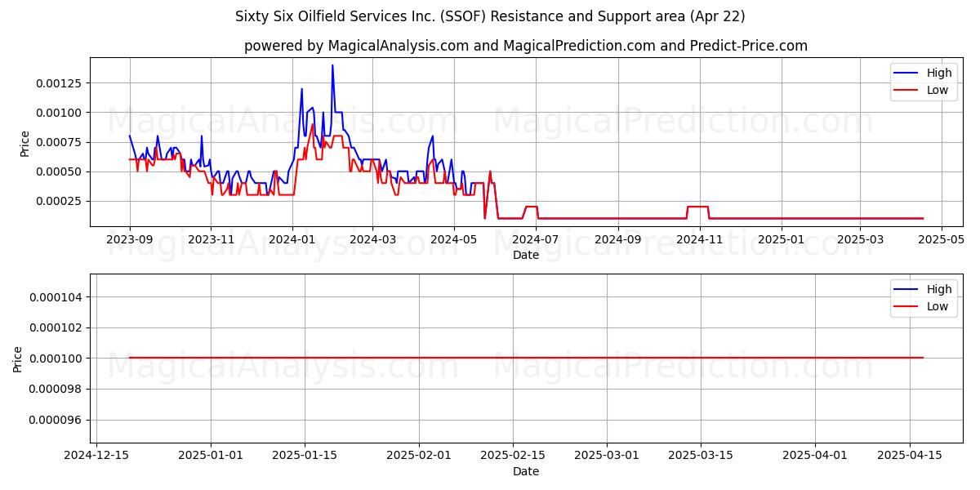Click the 0.000100 y-axis label
This screenshot has height=490, width=980.
[56, 358]
